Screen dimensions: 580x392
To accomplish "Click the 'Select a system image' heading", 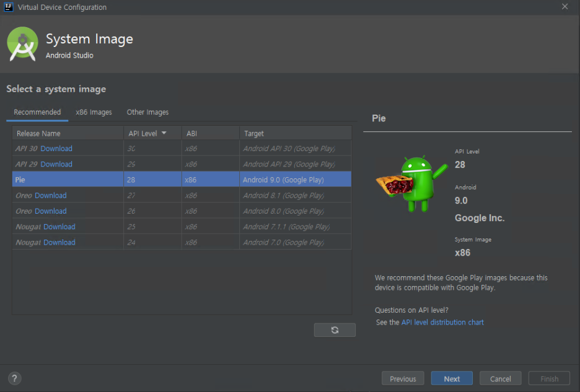I will 56,89.
